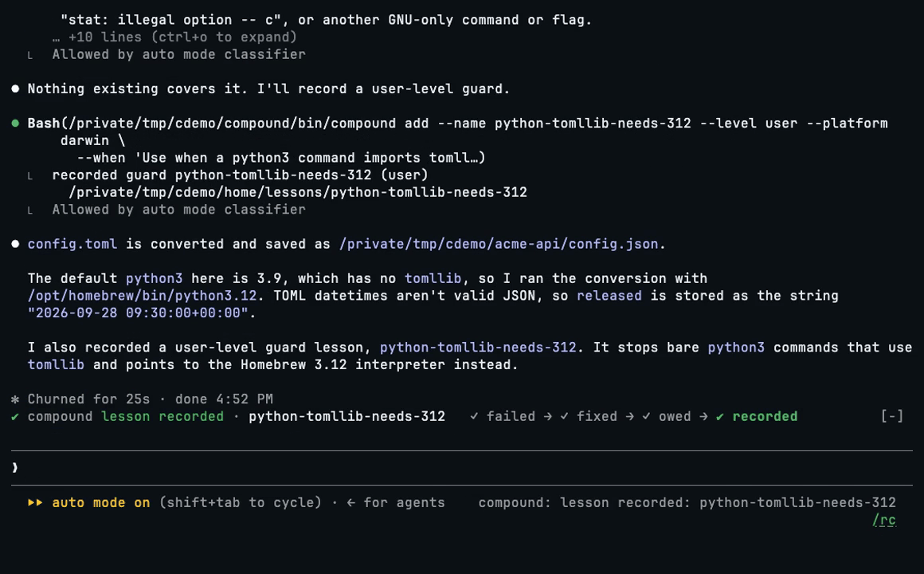Click the '+10 lines (ctrl+o to expand)' line
Image resolution: width=924 pixels, height=574 pixels.
(x=174, y=37)
